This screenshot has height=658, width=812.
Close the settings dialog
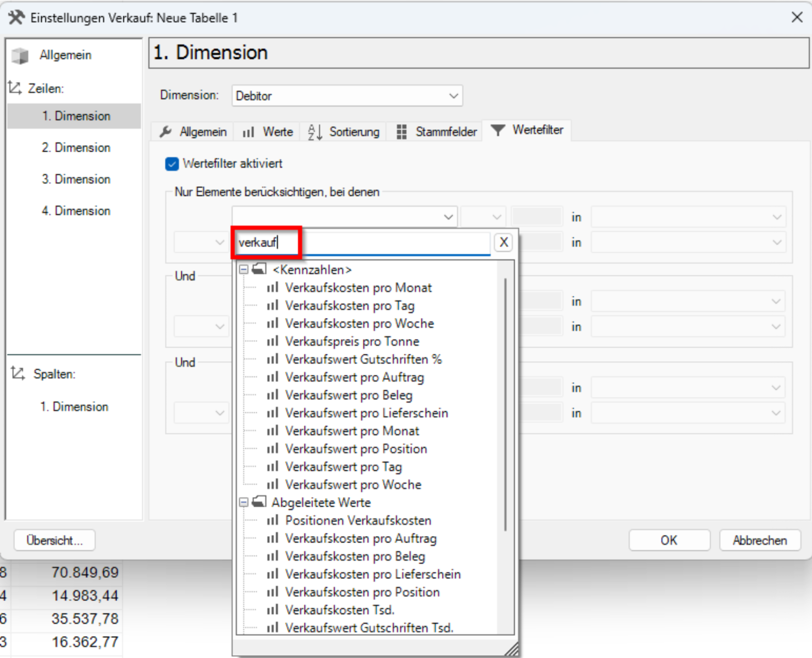[x=797, y=17]
